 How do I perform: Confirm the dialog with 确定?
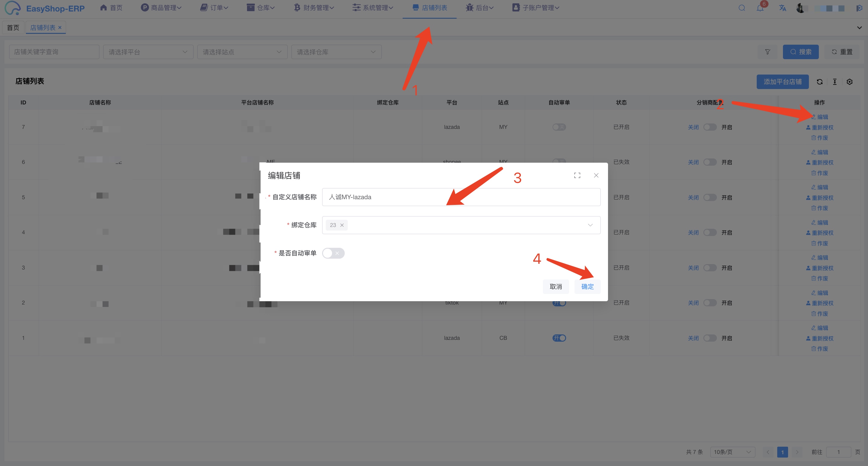[x=587, y=287]
